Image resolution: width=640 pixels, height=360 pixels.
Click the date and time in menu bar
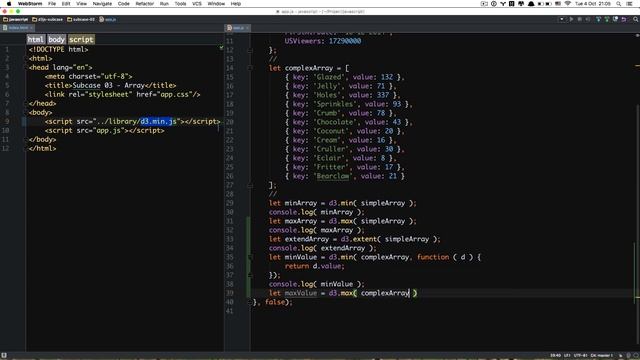[x=593, y=4]
